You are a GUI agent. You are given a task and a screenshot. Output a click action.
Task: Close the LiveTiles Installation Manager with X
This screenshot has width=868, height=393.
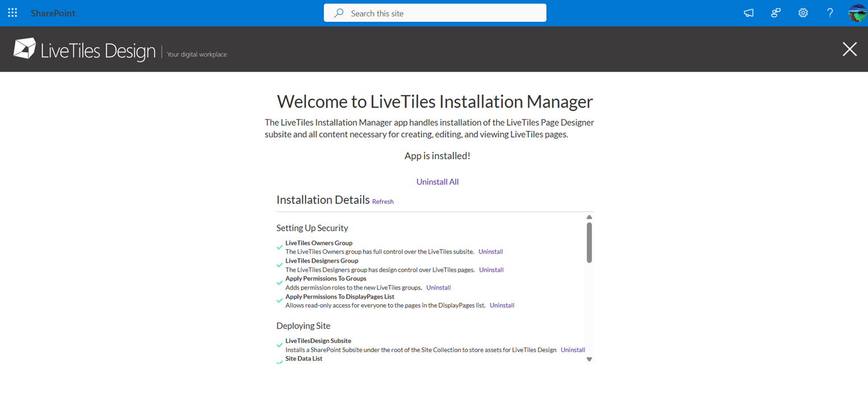tap(849, 49)
